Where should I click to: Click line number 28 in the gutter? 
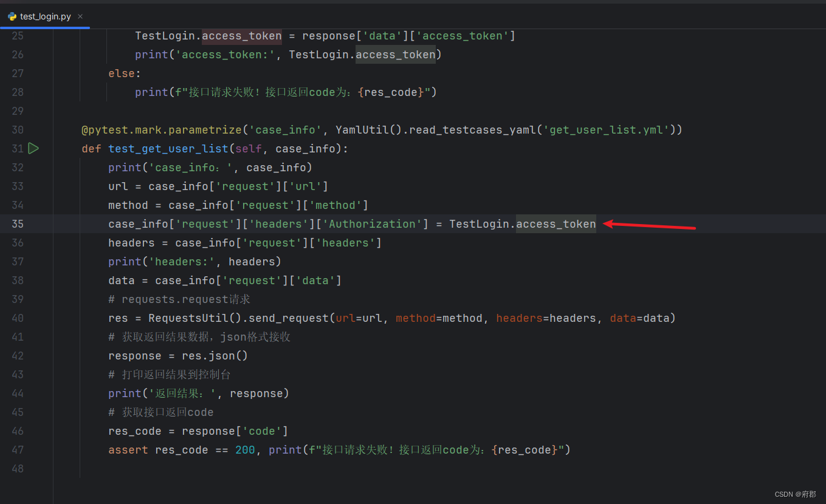18,92
